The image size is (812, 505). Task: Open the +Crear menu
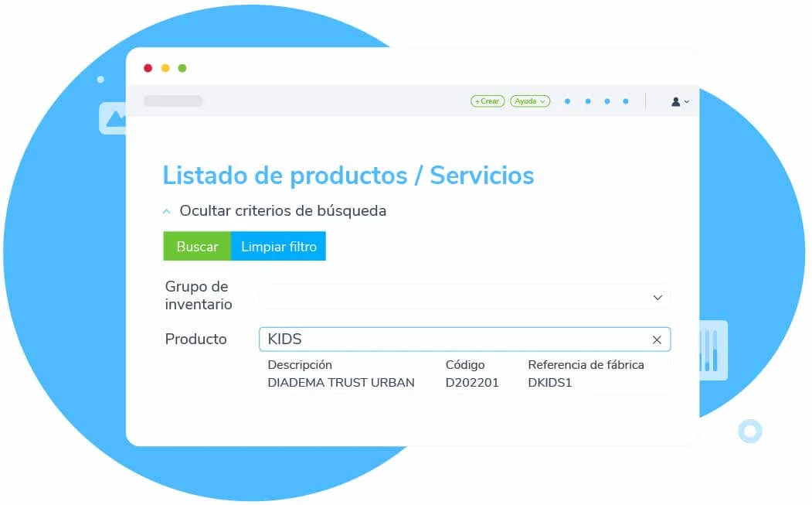click(487, 101)
